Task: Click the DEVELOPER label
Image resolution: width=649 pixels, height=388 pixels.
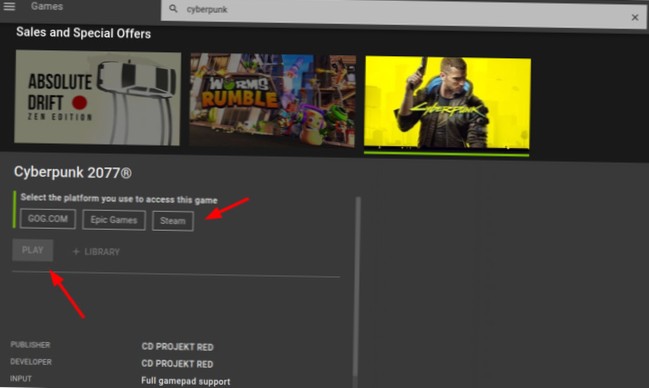Action: 31,361
